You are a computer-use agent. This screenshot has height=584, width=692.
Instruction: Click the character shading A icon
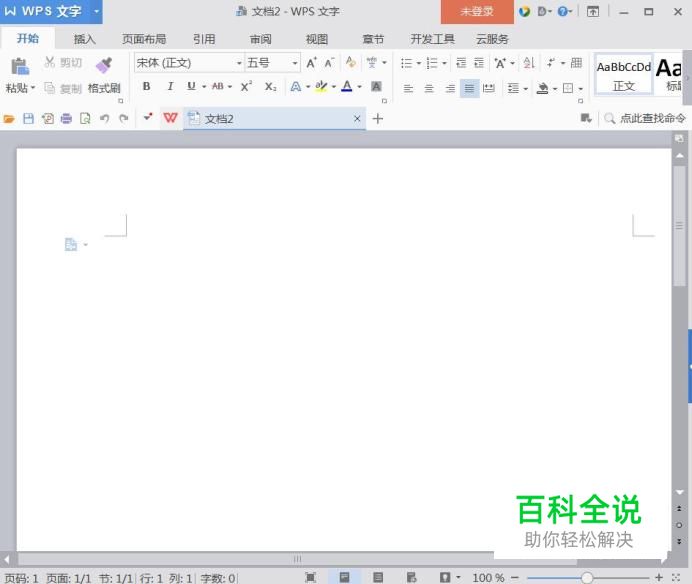(x=376, y=86)
